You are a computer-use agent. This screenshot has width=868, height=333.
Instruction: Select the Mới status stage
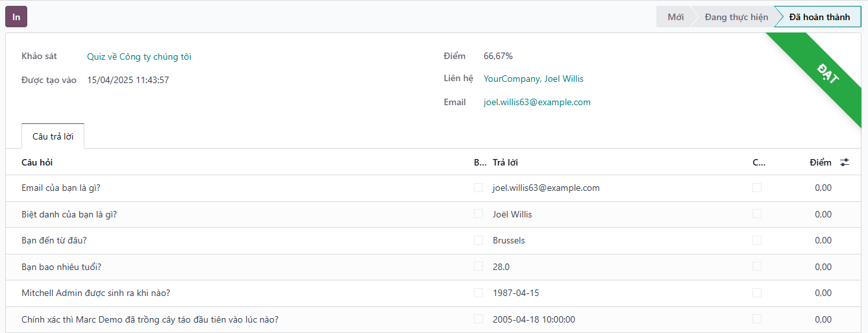[675, 17]
